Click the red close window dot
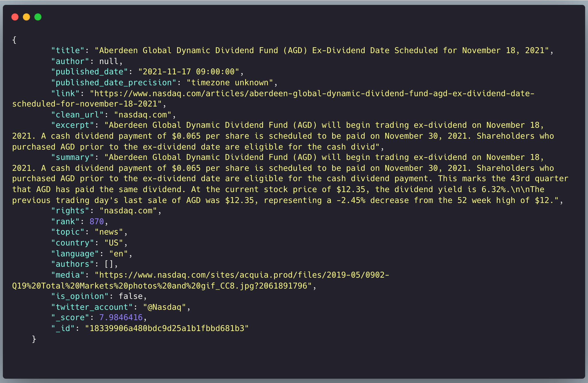The height and width of the screenshot is (383, 588). click(x=15, y=17)
